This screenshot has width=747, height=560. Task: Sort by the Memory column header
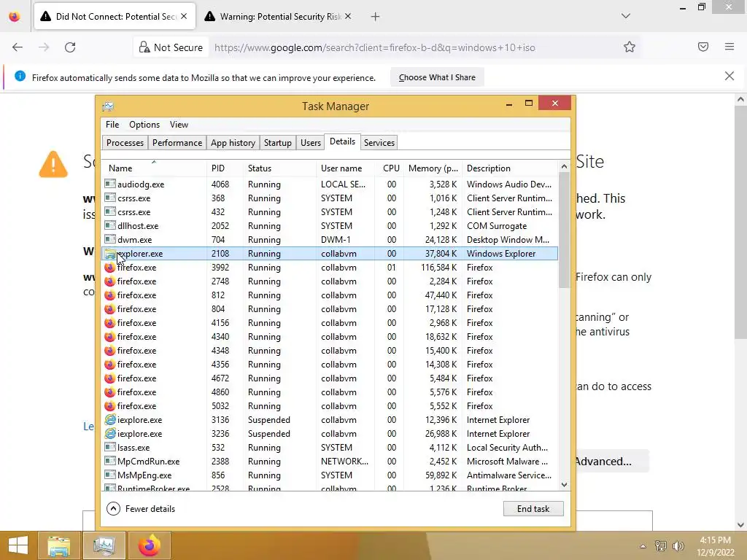(x=433, y=168)
